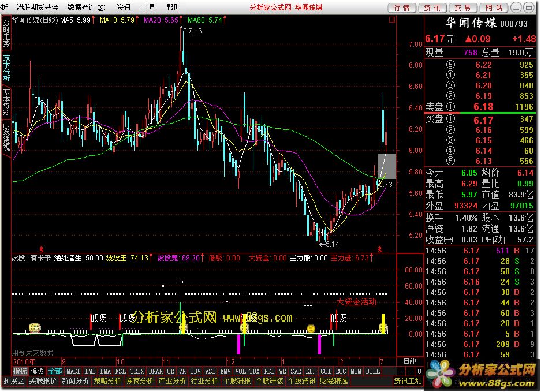Click the stock name 华闻传媒 000793 header
This screenshot has height=392, width=541.
(487, 23)
